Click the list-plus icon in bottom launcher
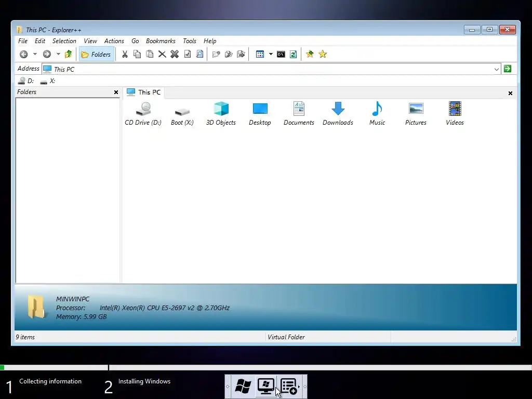Screen dimensions: 532x399 tap(288, 387)
